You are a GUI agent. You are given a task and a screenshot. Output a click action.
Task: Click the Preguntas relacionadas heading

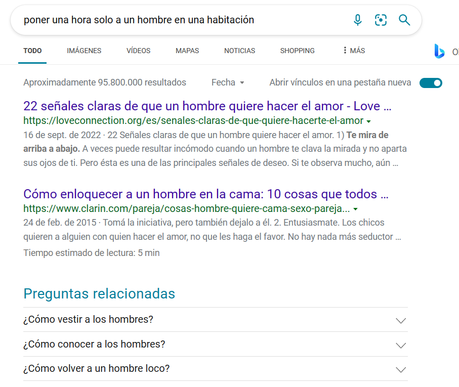(x=99, y=294)
